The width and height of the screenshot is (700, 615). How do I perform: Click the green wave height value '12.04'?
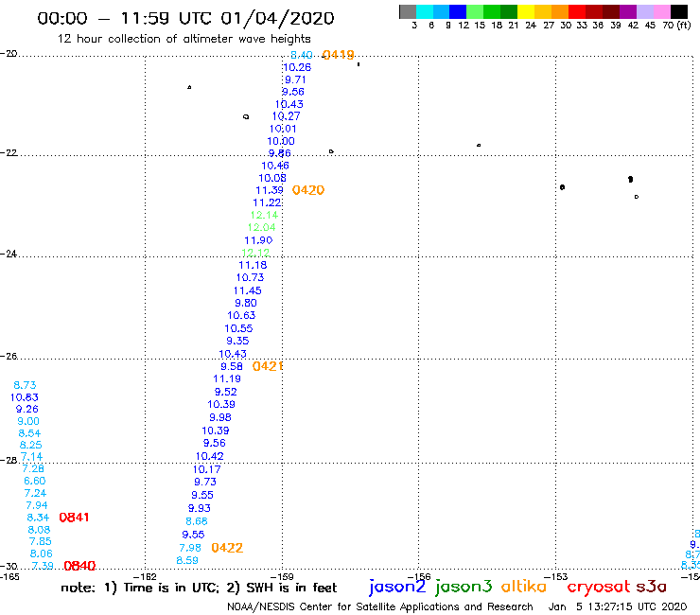tap(262, 227)
